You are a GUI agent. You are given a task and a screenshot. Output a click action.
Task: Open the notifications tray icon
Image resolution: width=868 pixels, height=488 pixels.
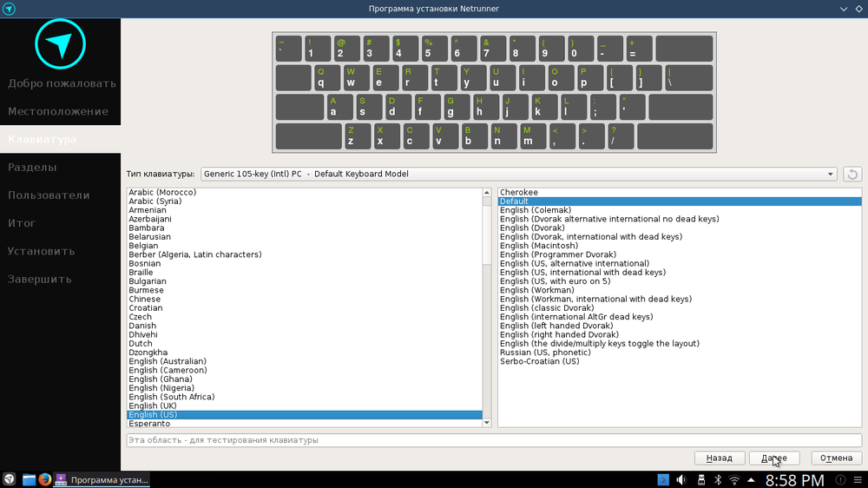(x=840, y=479)
